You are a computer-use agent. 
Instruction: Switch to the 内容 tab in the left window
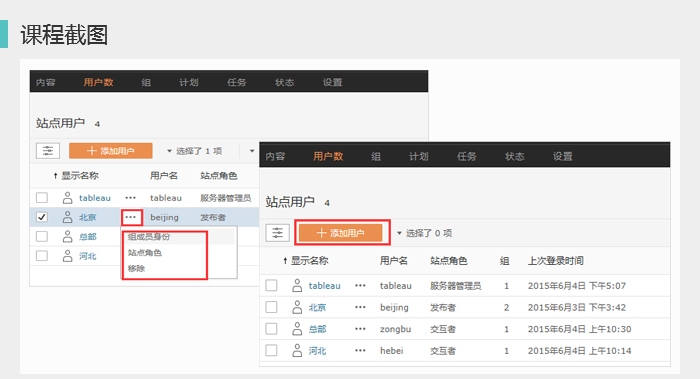[46, 82]
